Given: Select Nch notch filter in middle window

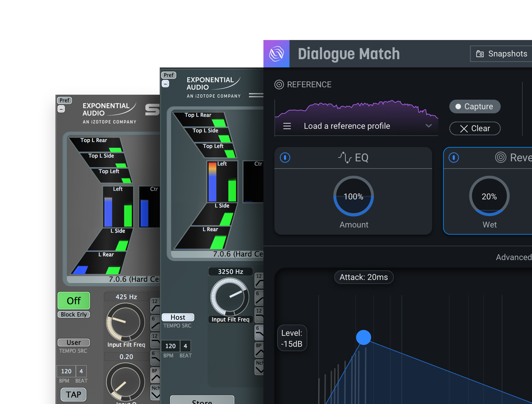Looking at the screenshot, I should tap(259, 367).
